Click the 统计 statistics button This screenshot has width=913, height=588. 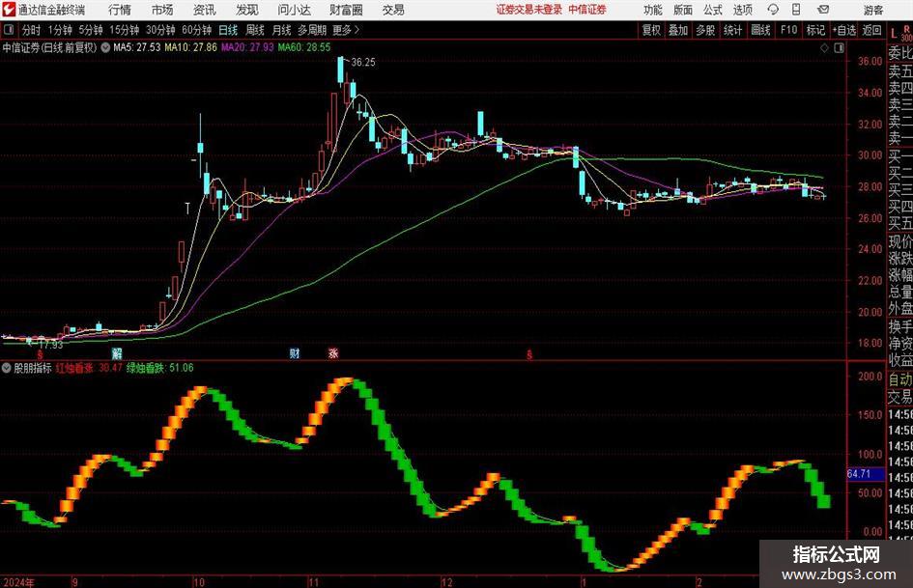pos(732,30)
